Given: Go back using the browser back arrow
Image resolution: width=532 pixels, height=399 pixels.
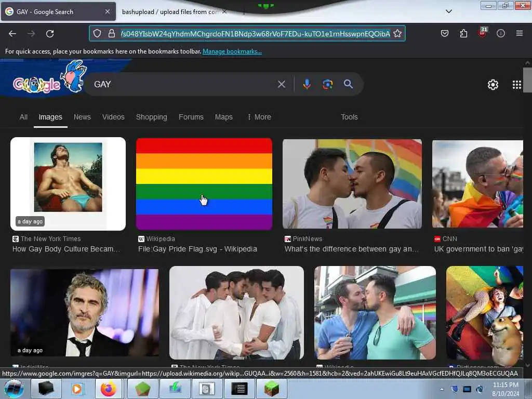Looking at the screenshot, I should (12, 34).
